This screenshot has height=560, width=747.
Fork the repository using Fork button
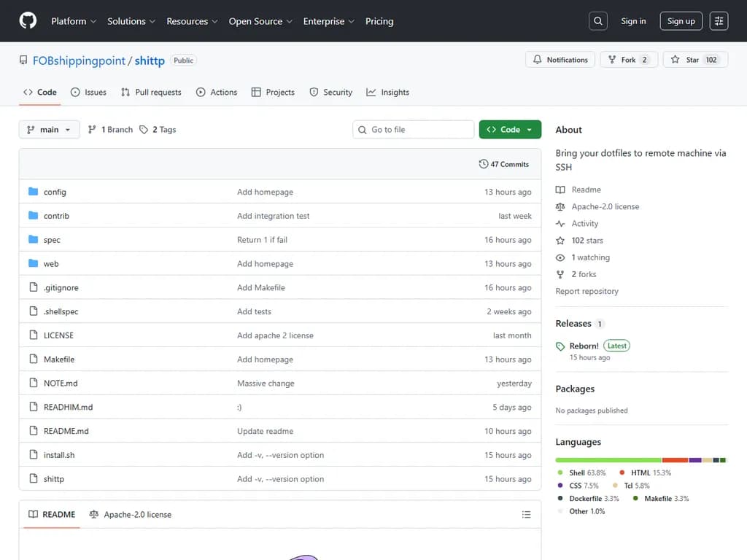(628, 60)
